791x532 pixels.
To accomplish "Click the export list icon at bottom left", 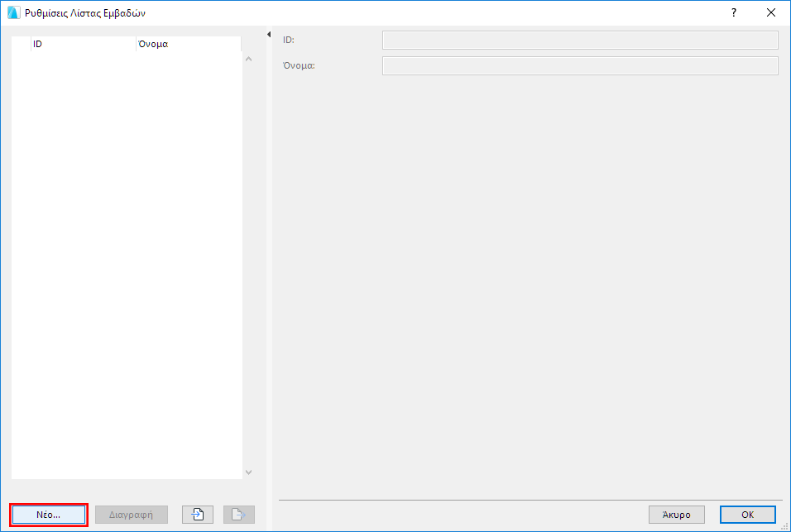I will [x=238, y=514].
